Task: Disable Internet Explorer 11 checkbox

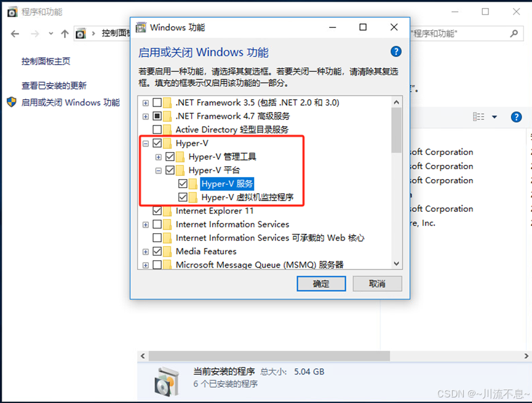Action: click(157, 211)
